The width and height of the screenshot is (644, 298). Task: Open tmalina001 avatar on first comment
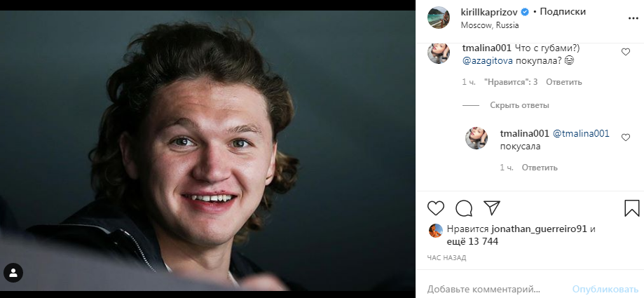[x=439, y=53]
